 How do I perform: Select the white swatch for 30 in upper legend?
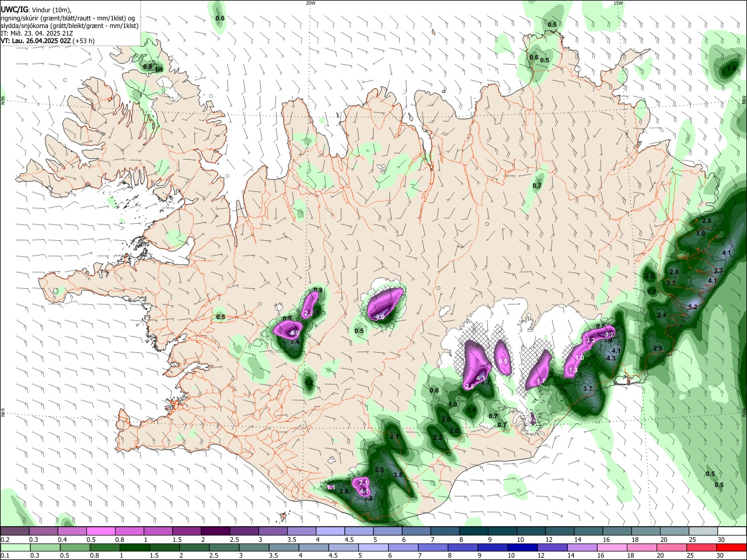731,531
